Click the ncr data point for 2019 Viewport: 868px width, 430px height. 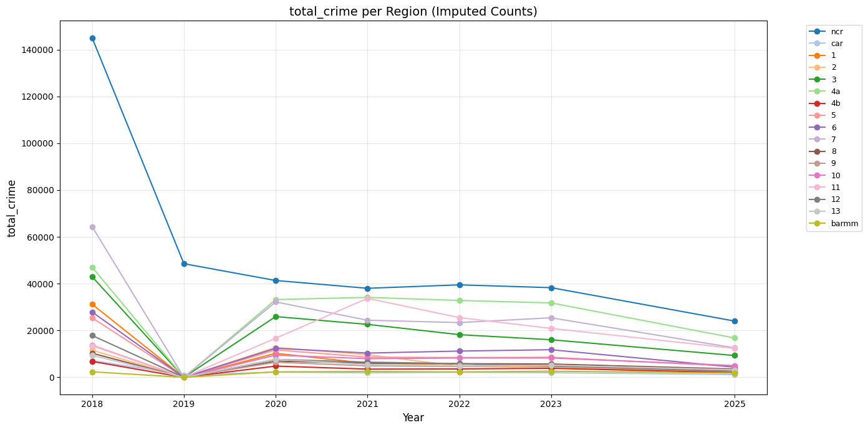pos(184,264)
